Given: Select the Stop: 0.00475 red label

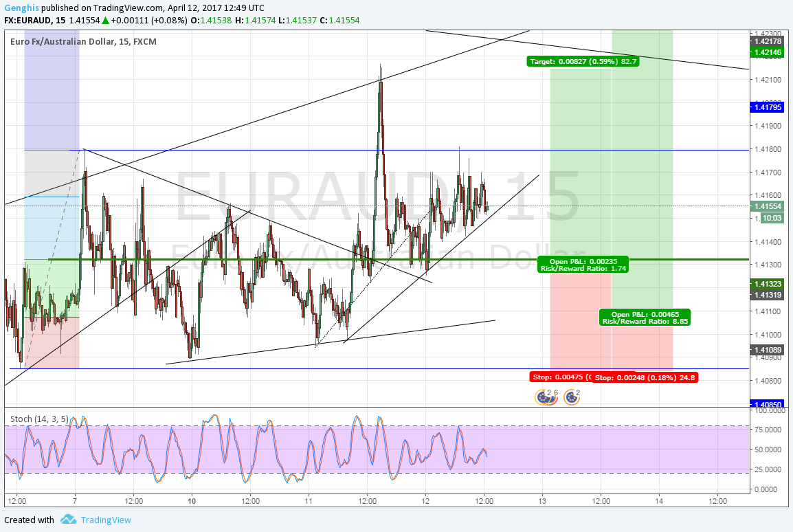Looking at the screenshot, I should point(560,377).
